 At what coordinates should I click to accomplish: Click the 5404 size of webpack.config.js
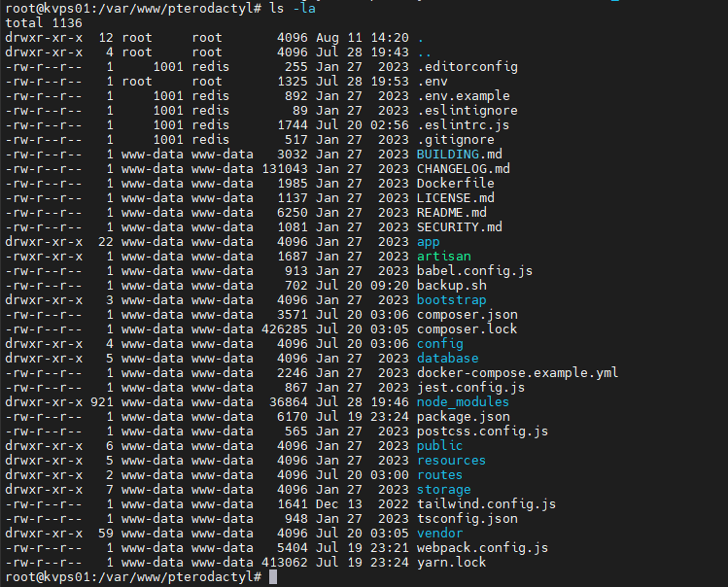(x=293, y=548)
